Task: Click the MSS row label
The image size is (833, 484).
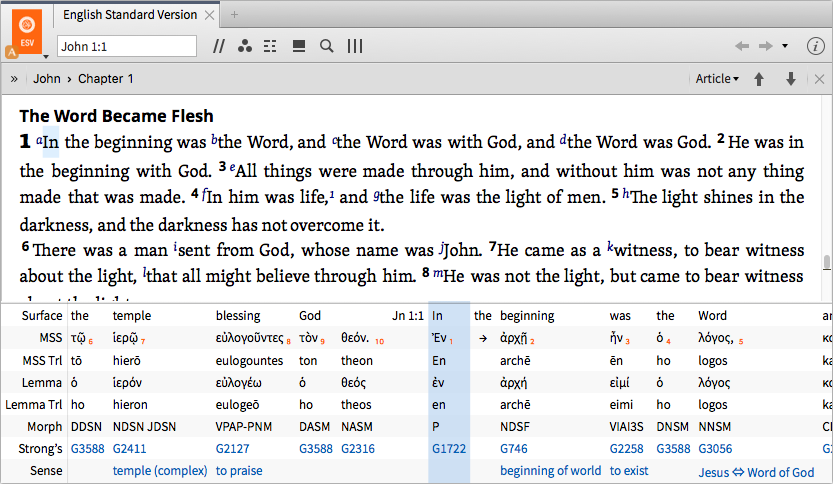Action: pos(50,338)
